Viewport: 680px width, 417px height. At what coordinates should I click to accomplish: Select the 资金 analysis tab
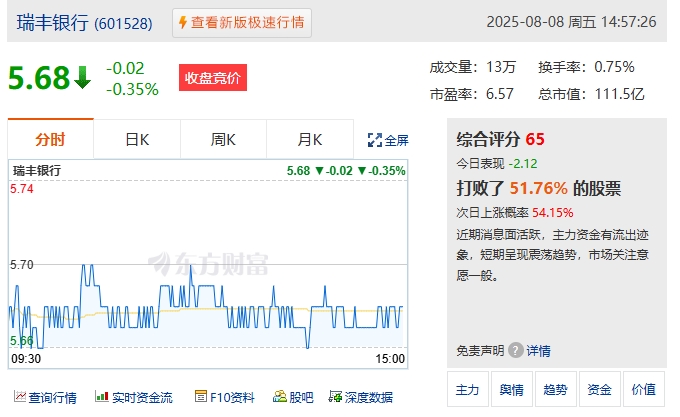click(x=600, y=389)
